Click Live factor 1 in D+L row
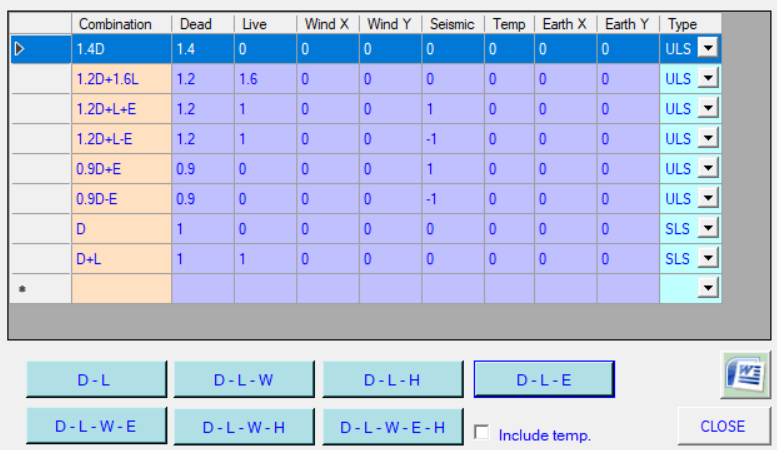The height and width of the screenshot is (450, 777). [x=265, y=259]
